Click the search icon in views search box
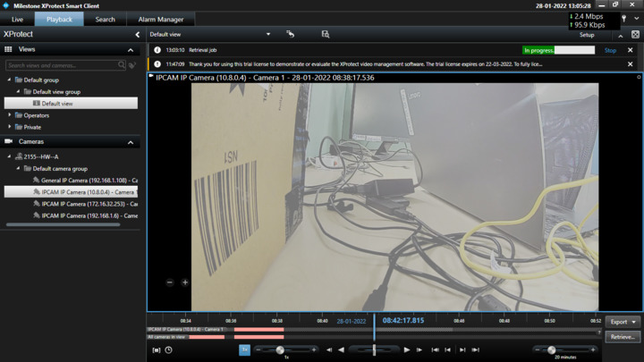 [123, 65]
